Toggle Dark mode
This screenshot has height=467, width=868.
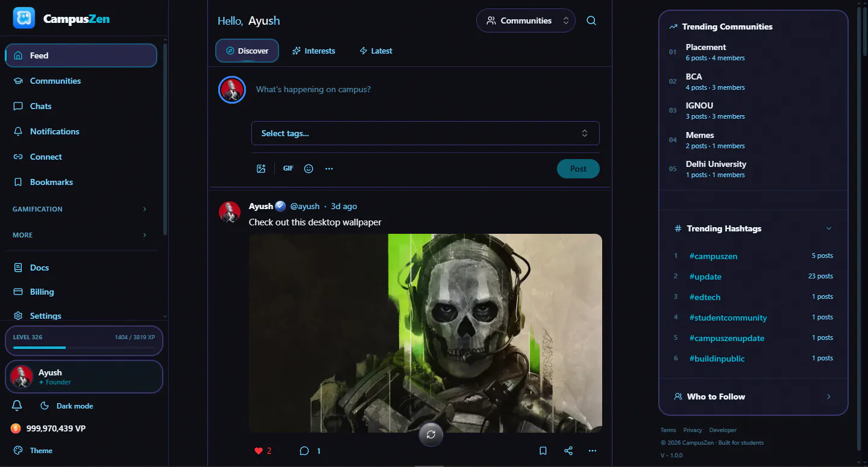click(66, 406)
